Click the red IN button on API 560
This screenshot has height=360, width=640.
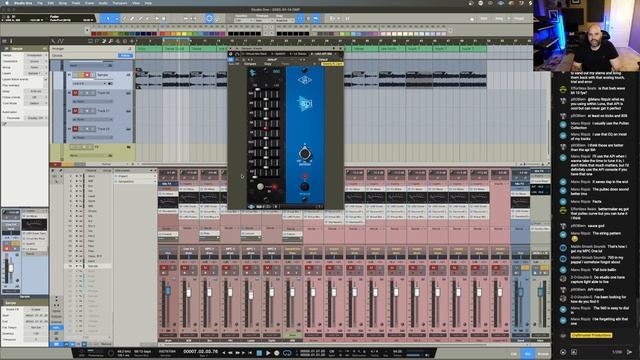tap(275, 187)
